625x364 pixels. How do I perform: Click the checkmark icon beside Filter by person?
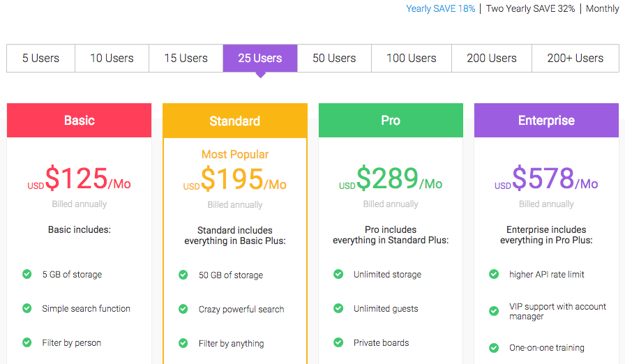(27, 342)
